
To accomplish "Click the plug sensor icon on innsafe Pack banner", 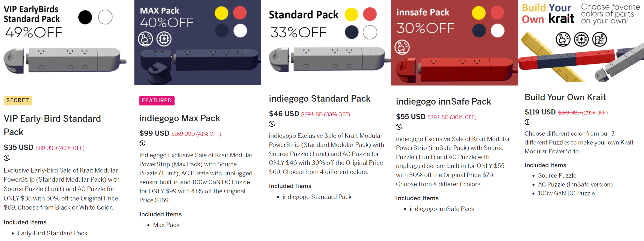I will pyautogui.click(x=402, y=47).
